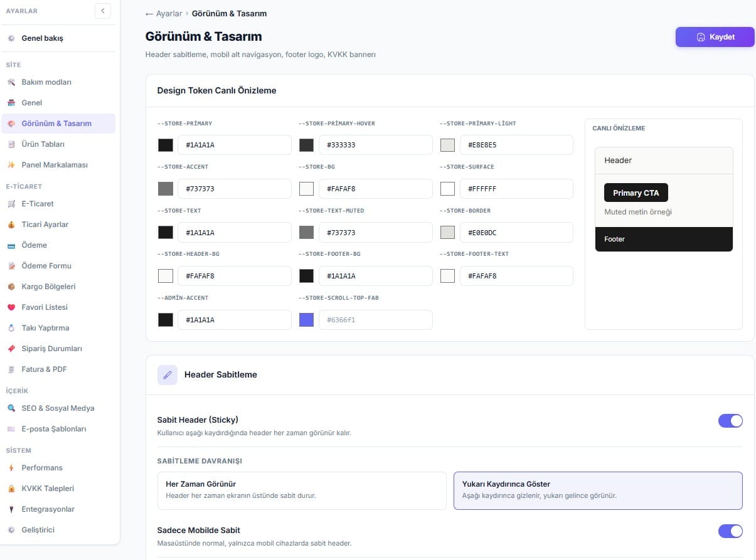Click the --store-scroll-top-fab hex input field
This screenshot has height=560, width=756.
[376, 320]
